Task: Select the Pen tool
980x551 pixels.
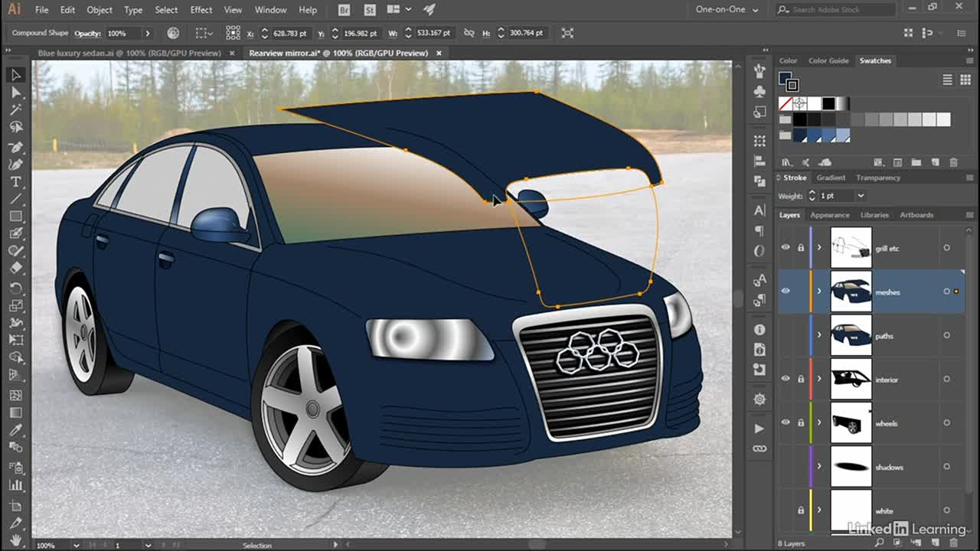Action: coord(15,146)
